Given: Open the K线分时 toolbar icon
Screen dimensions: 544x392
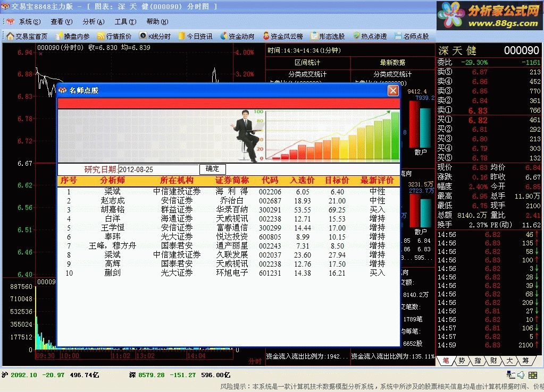Looking at the screenshot, I should click(x=143, y=36).
